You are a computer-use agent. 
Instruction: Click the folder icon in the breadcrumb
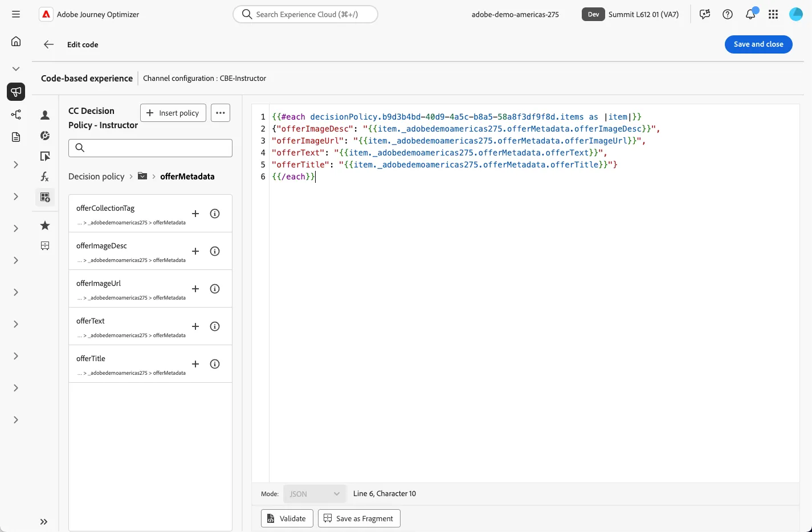(x=142, y=176)
